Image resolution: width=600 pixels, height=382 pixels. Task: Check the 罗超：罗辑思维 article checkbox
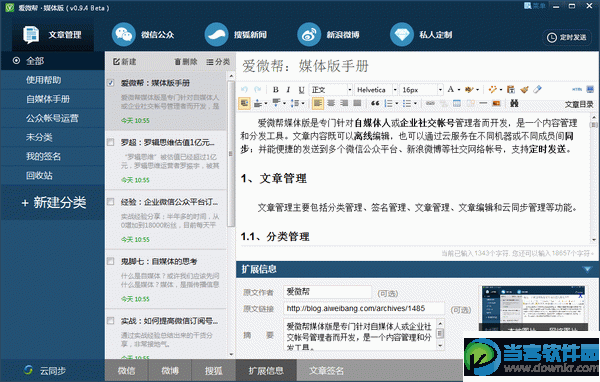[111, 142]
